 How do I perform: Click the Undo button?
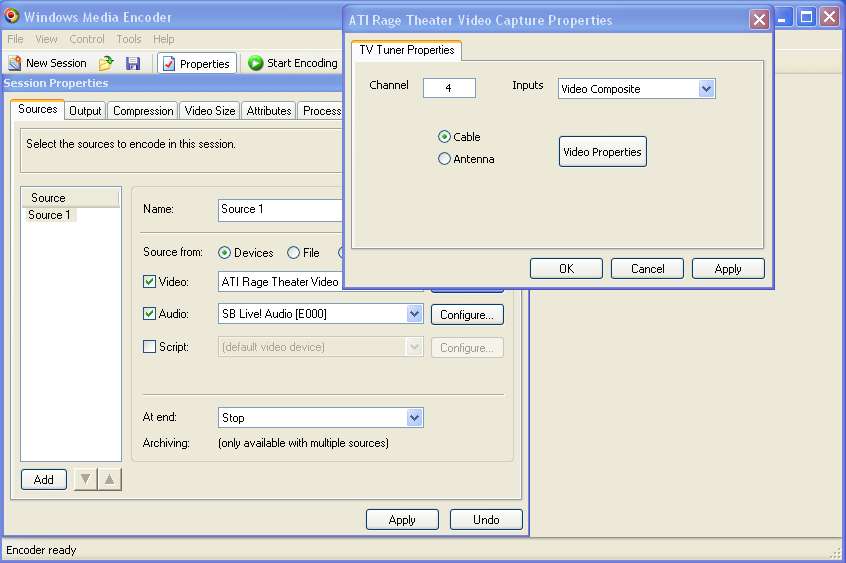486,520
